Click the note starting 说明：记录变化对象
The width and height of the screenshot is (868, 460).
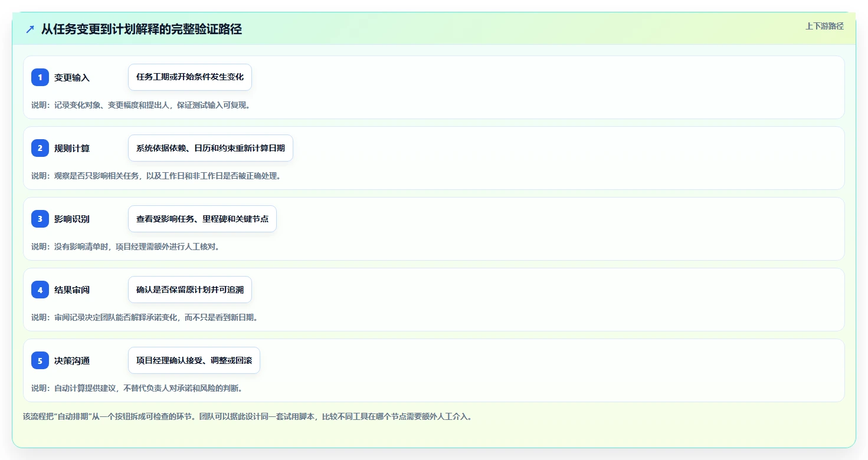click(141, 105)
